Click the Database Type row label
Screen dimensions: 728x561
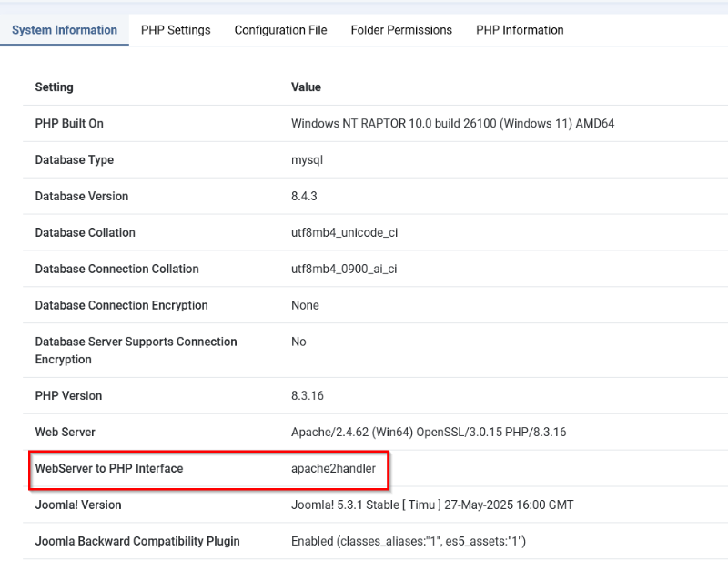pos(75,160)
